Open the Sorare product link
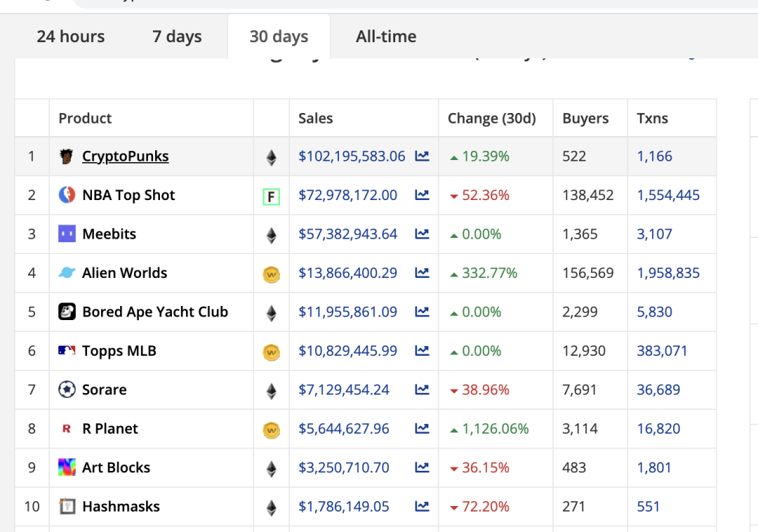758x532 pixels. [x=105, y=390]
